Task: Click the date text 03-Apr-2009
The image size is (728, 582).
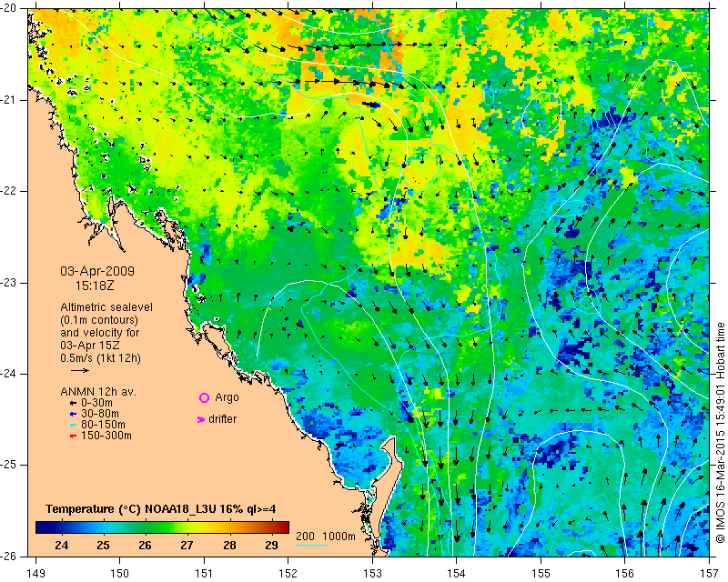Action: click(97, 271)
